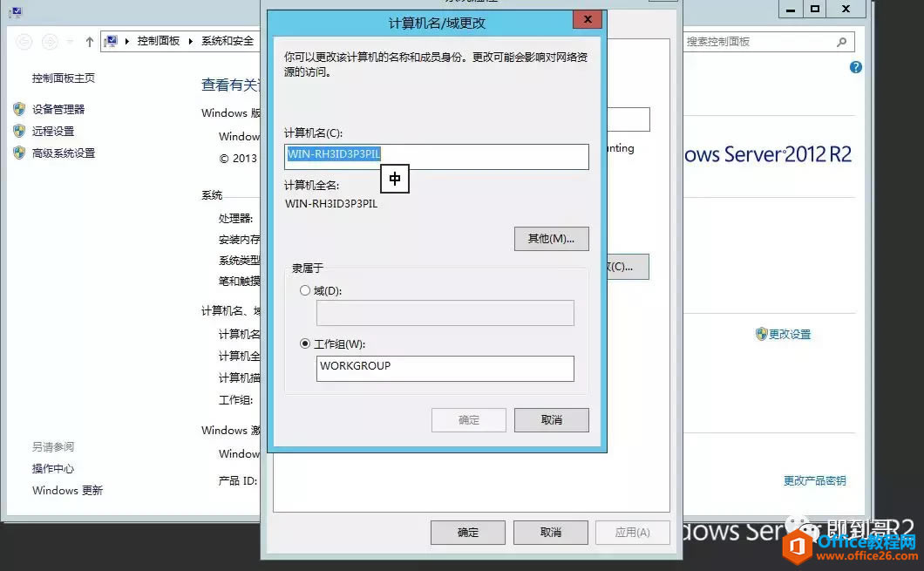Click the back navigation arrow
The image size is (924, 571).
24,42
